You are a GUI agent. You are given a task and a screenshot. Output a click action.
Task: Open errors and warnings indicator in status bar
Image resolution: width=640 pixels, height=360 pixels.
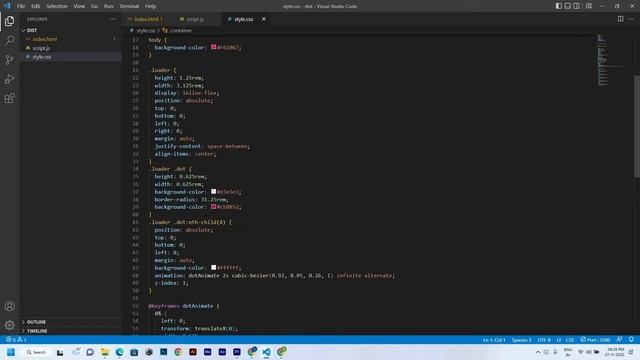(x=16, y=340)
